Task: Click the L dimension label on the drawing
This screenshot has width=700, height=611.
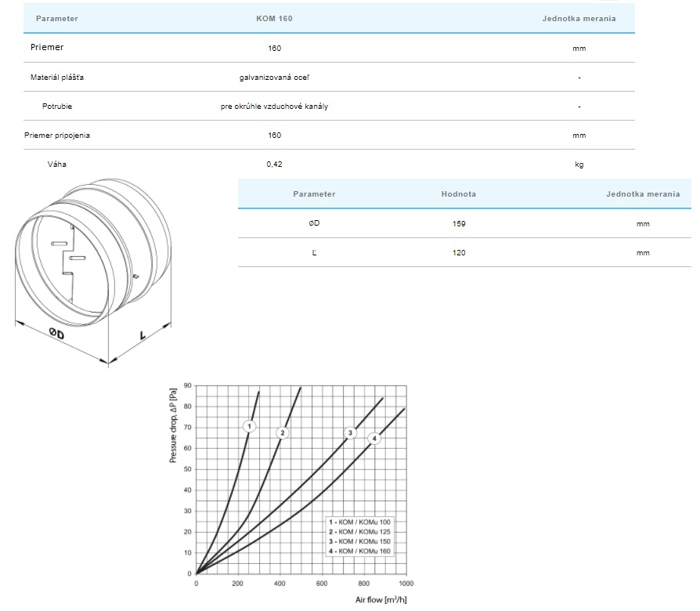Action: [143, 335]
